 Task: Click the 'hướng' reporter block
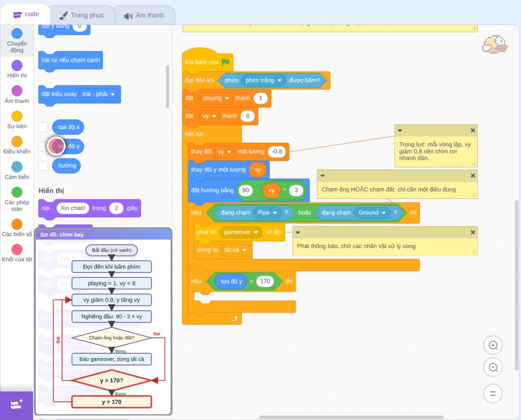click(x=67, y=166)
